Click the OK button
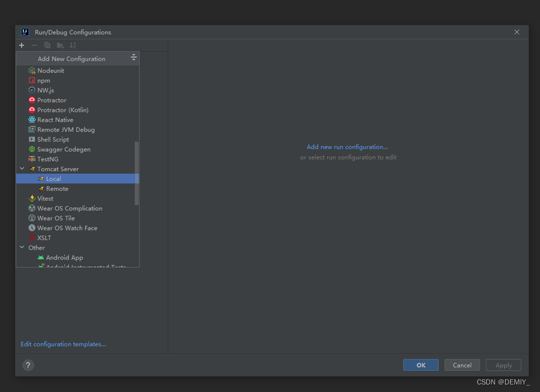 point(421,365)
